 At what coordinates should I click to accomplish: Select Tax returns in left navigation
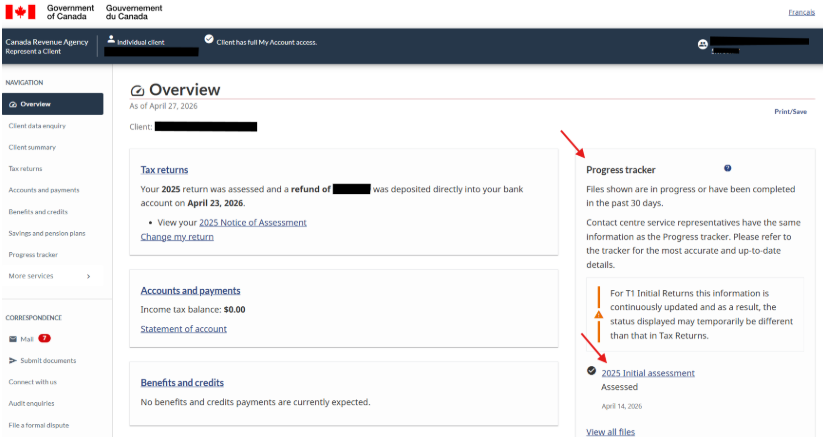[25, 169]
